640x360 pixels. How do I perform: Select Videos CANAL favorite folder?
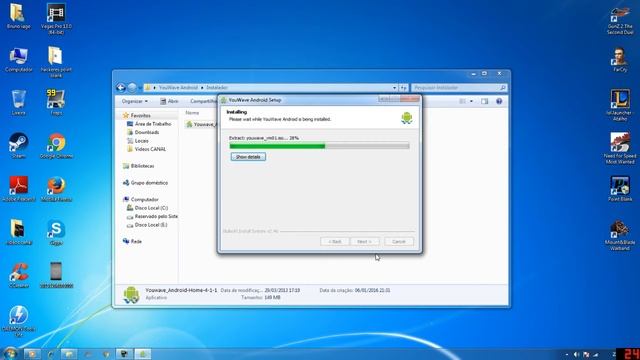pos(147,149)
